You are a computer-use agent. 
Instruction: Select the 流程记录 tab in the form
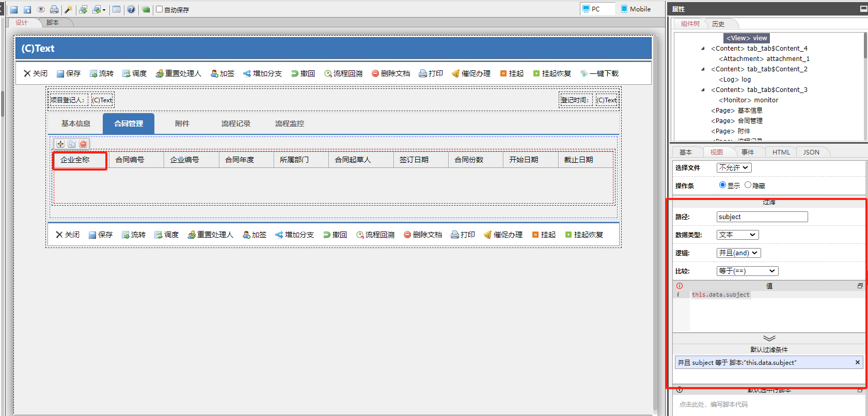coord(236,124)
